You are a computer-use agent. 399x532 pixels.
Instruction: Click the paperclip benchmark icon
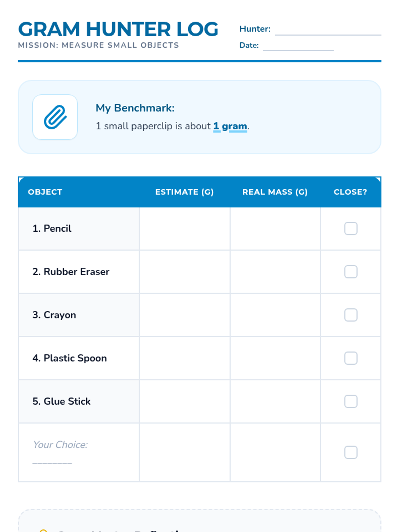pos(55,117)
